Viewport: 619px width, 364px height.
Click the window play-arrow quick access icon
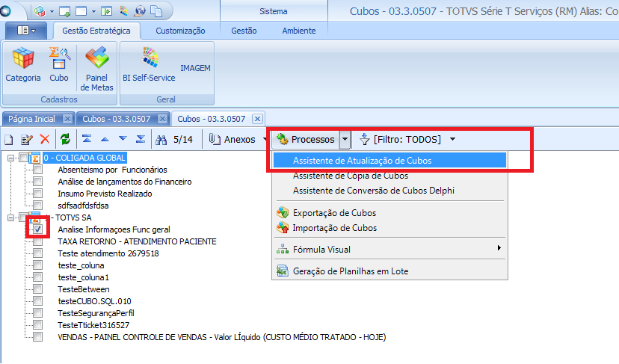coord(107,11)
